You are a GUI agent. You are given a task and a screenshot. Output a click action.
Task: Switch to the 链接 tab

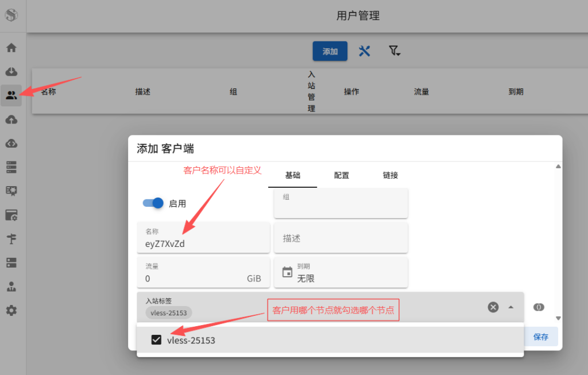(x=390, y=176)
